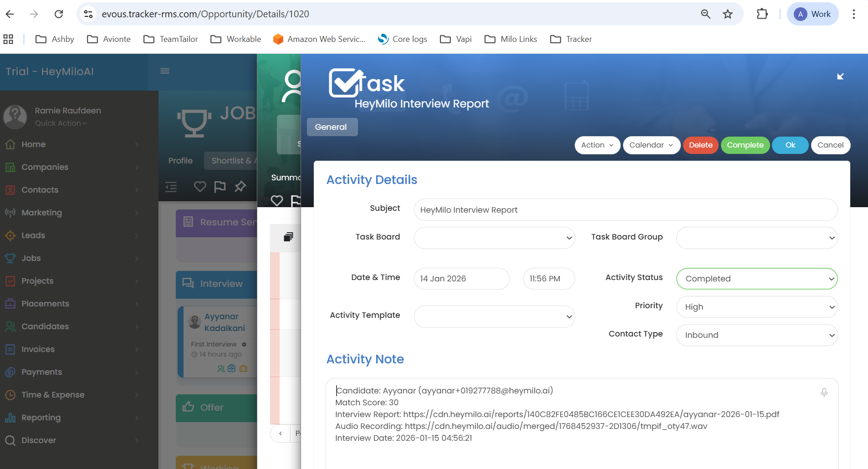The image size is (868, 469).
Task: Click the copy icon in the summary panel
Action: 288,237
